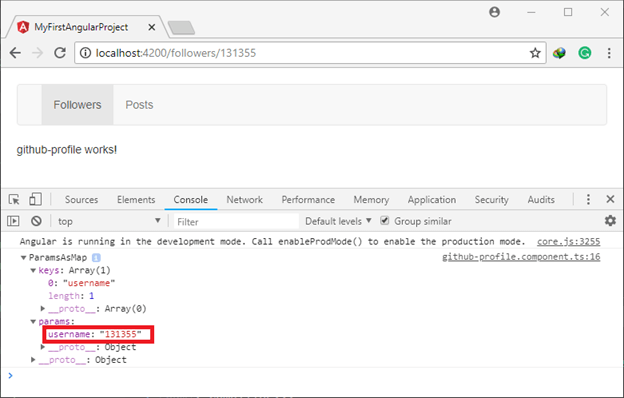Uncheck the Group similar checkbox
The width and height of the screenshot is (624, 398).
(x=384, y=220)
